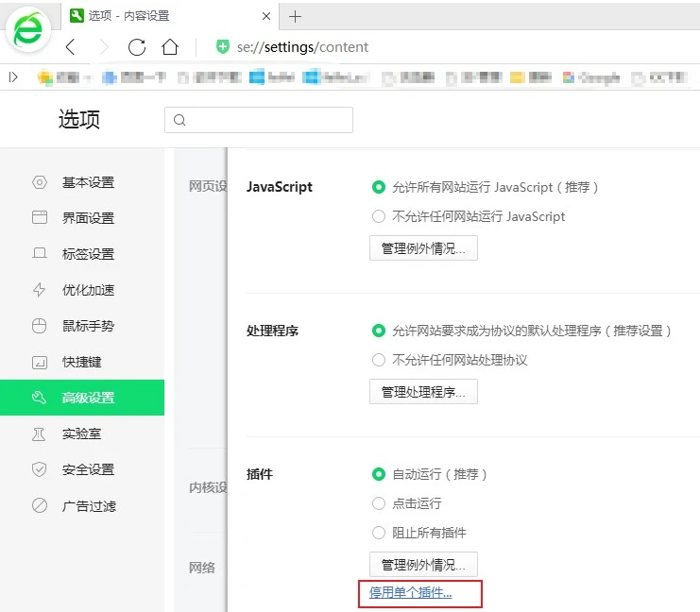
Task: Click the JavaScript section heading
Action: (280, 187)
